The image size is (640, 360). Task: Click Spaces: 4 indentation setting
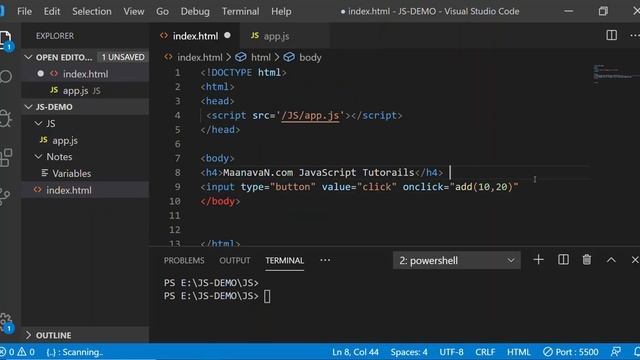pyautogui.click(x=409, y=352)
